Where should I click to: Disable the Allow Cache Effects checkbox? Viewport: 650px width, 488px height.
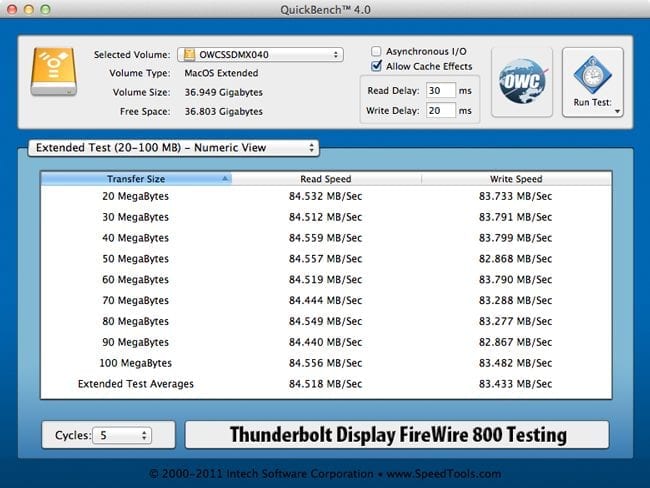376,67
